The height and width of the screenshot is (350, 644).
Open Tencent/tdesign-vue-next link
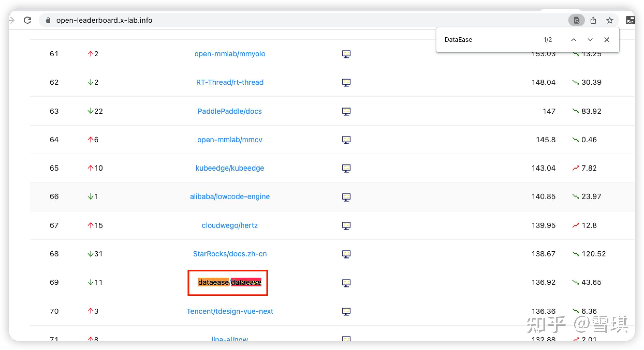230,311
